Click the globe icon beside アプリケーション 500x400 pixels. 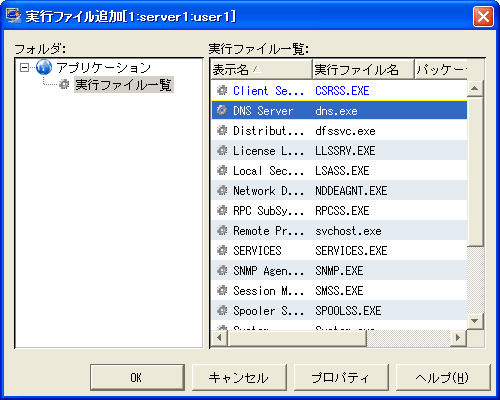point(44,67)
